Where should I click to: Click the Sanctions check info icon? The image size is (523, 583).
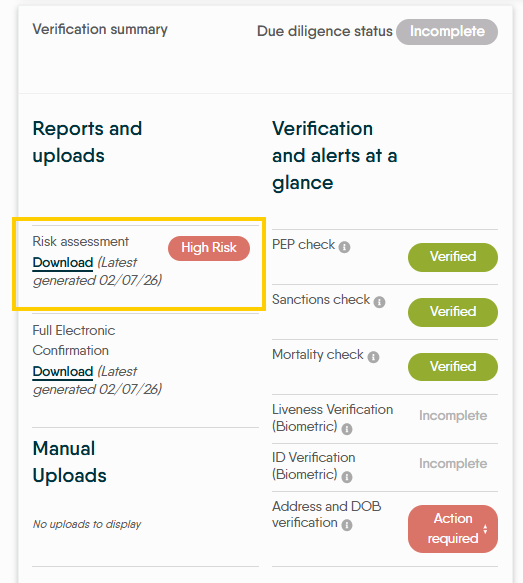click(x=379, y=302)
